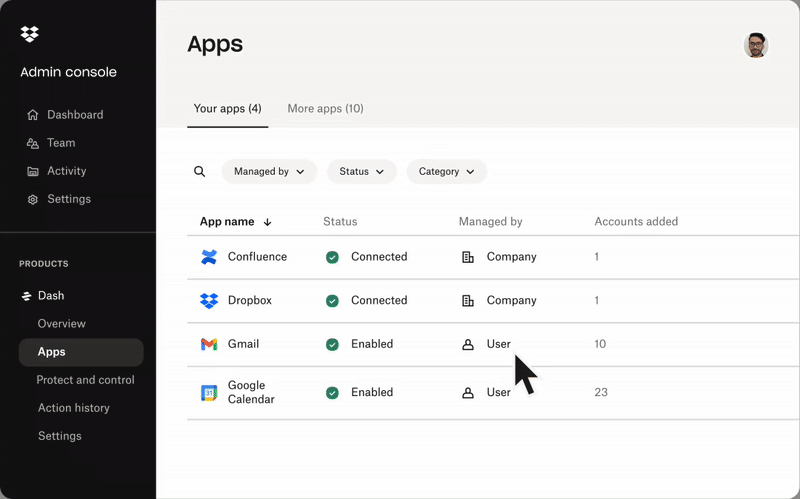Switch to Your apps (4) tab

click(x=228, y=108)
